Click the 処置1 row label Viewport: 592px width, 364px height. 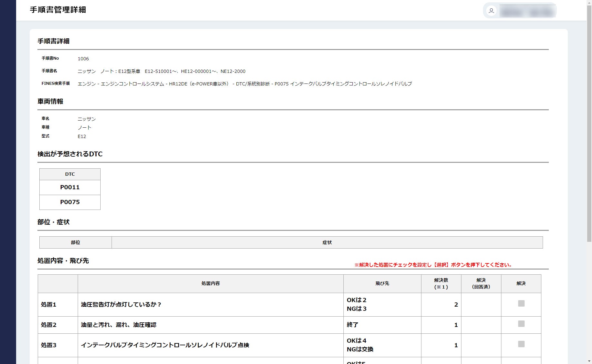pos(49,305)
